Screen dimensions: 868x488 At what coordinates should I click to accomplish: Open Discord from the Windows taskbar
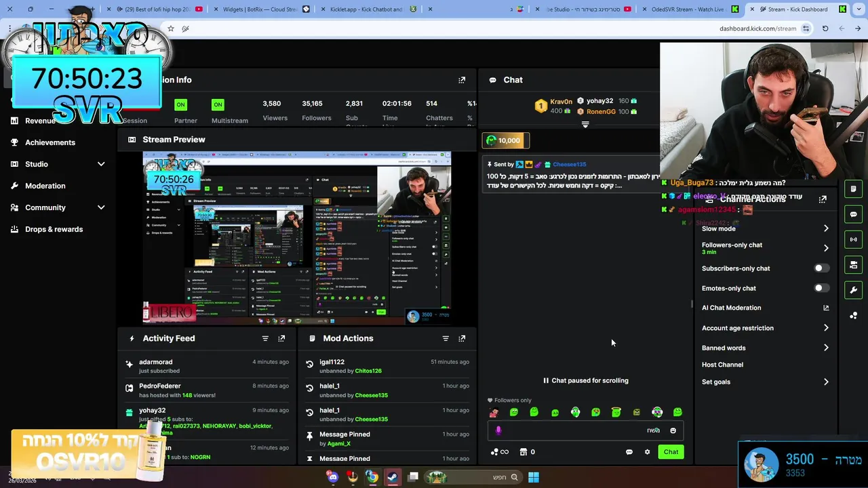(x=332, y=477)
